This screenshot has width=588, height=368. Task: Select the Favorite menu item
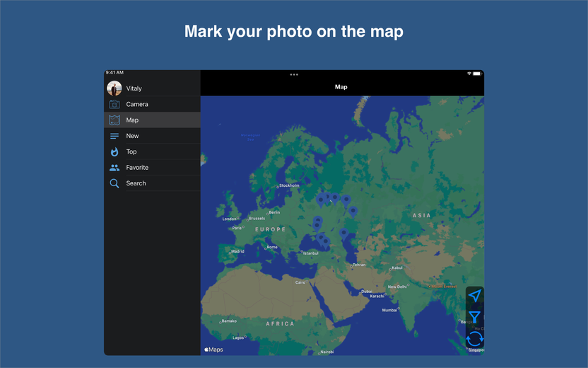(x=152, y=168)
